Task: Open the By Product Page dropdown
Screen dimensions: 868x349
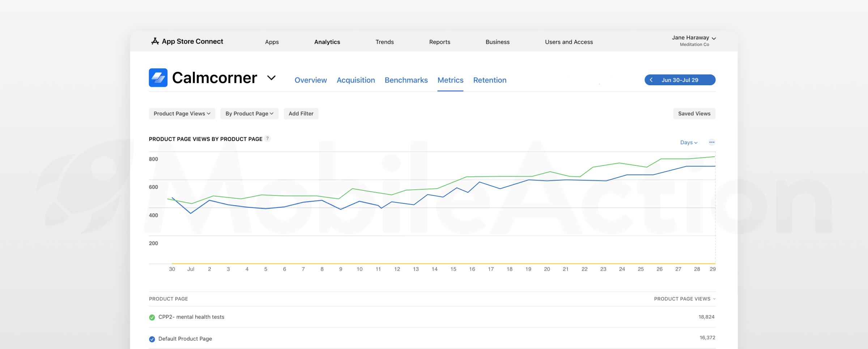Action: click(x=249, y=113)
